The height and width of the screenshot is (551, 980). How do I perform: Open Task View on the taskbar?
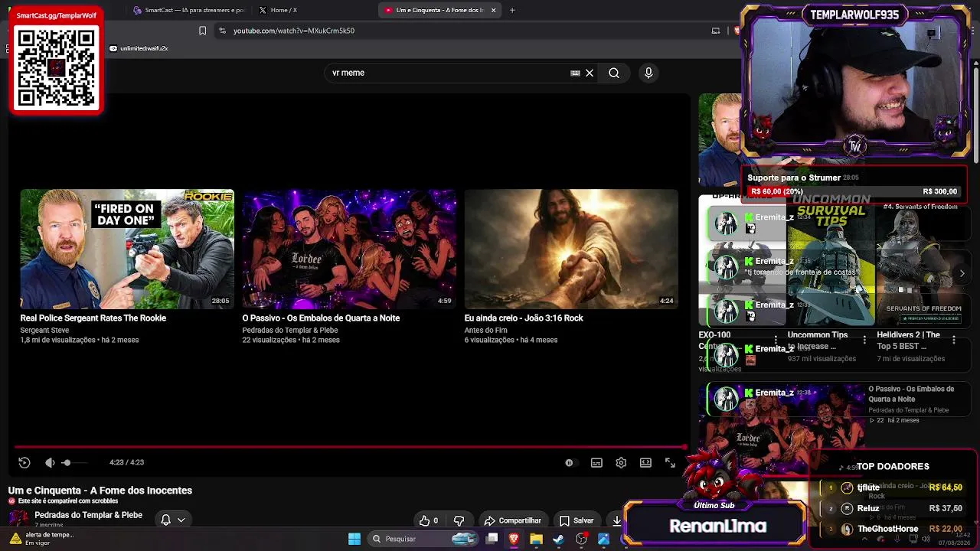coord(492,539)
